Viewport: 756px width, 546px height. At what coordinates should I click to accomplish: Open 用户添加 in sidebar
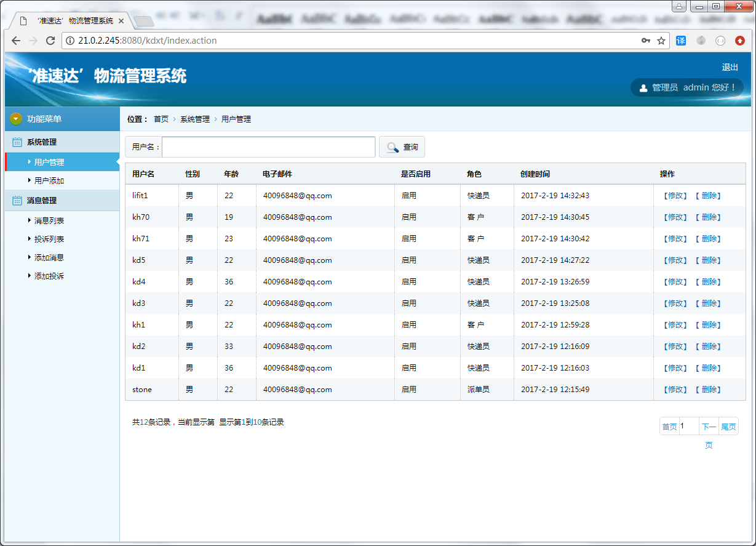coord(49,180)
